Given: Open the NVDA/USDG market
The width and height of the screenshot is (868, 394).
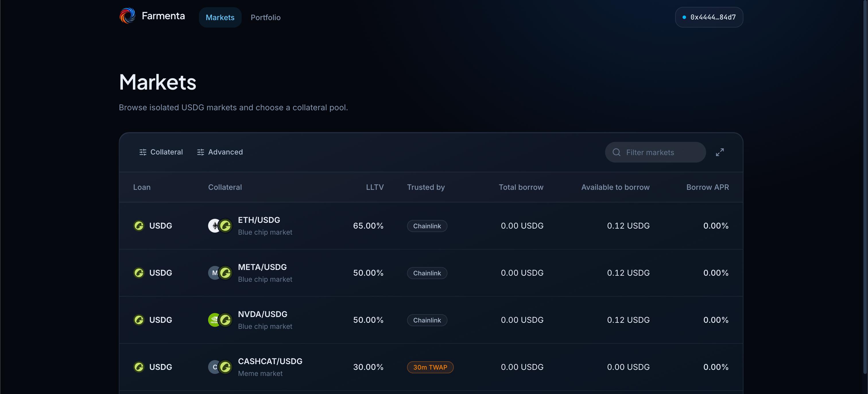Looking at the screenshot, I should tap(431, 320).
